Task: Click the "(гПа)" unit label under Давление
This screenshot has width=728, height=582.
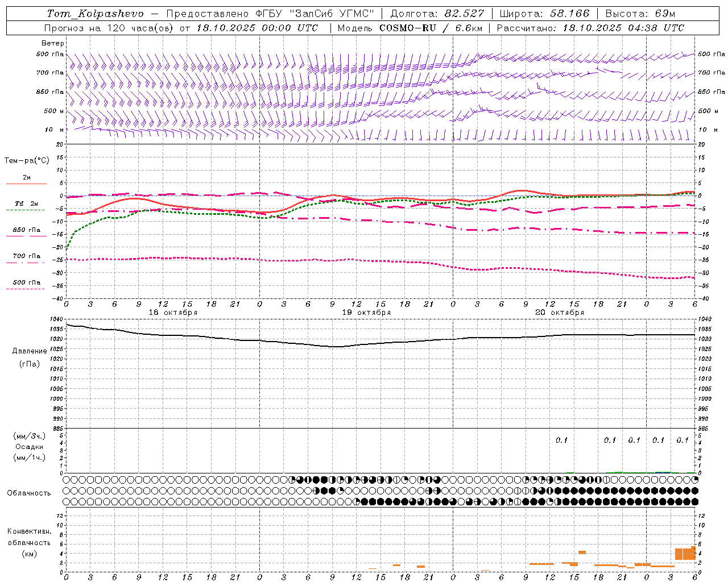Action: [30, 364]
